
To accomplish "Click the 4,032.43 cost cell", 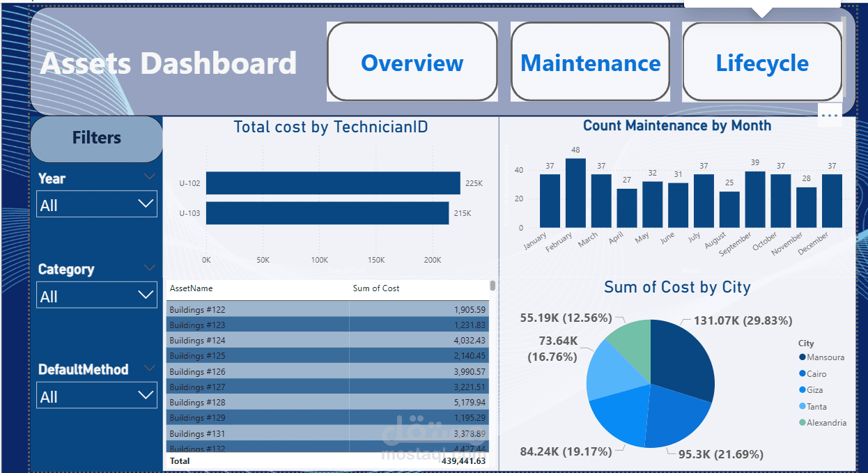I will point(470,340).
